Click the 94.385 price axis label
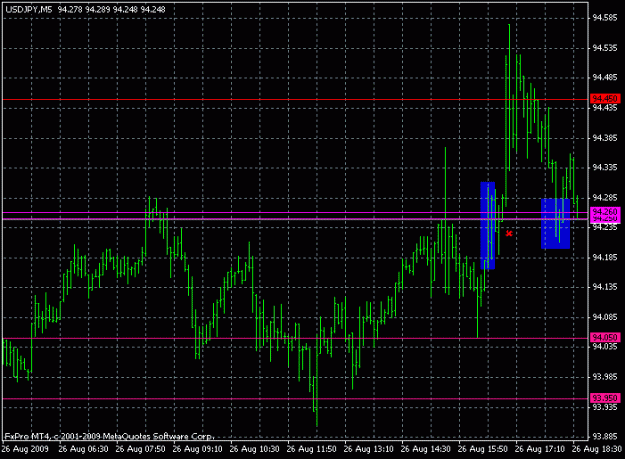This screenshot has width=625, height=459. (605, 138)
